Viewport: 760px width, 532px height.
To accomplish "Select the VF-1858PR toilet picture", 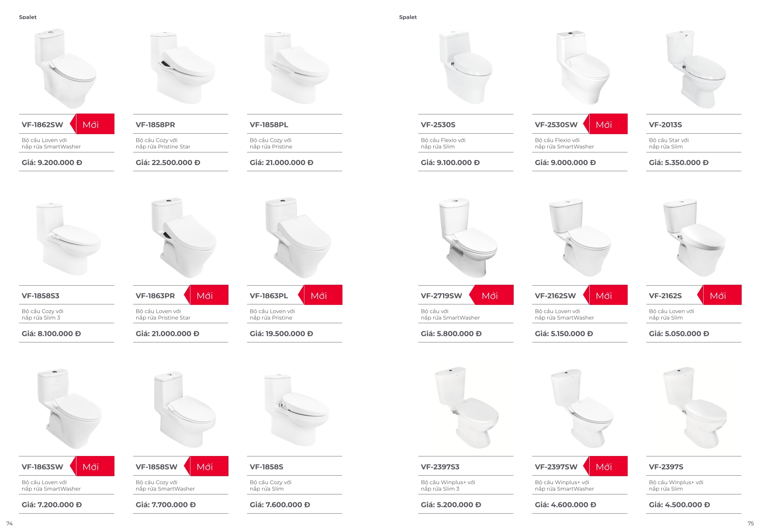I will coord(182,68).
